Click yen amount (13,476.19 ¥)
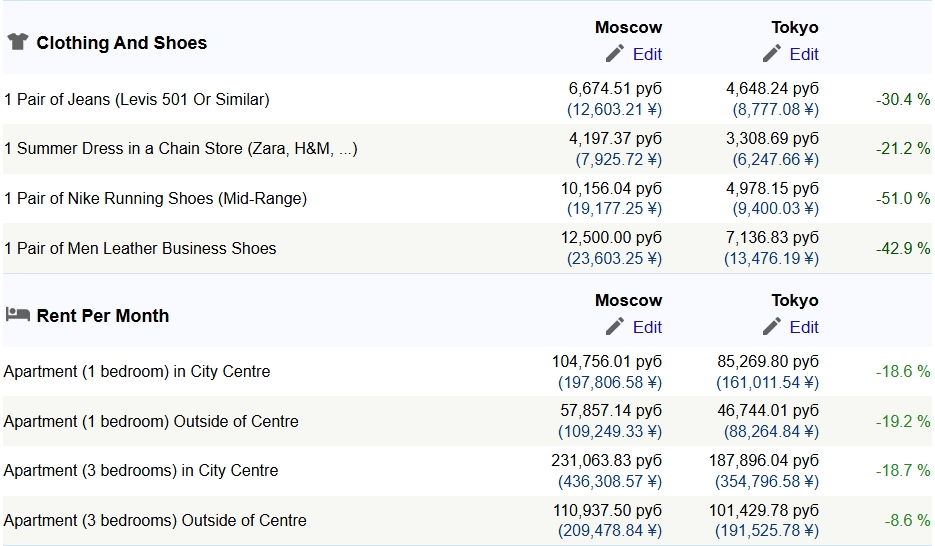935x546 pixels. [772, 259]
